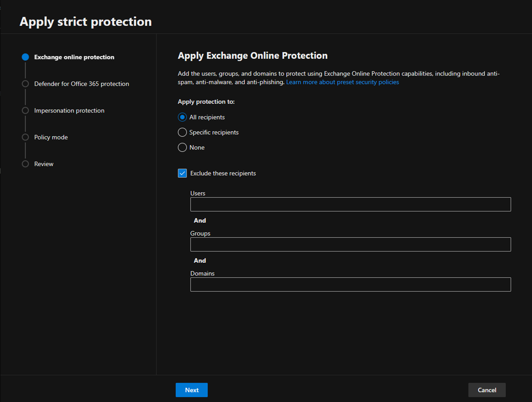The height and width of the screenshot is (402, 532).
Task: Select the None radio option
Action: pyautogui.click(x=182, y=147)
